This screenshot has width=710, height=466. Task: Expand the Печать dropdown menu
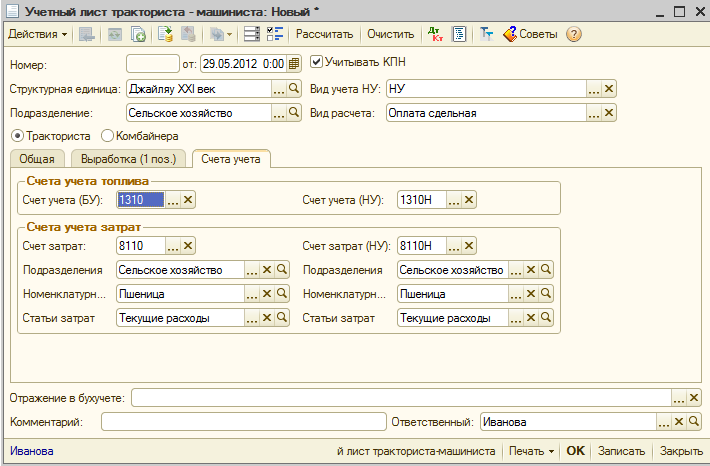(x=530, y=451)
